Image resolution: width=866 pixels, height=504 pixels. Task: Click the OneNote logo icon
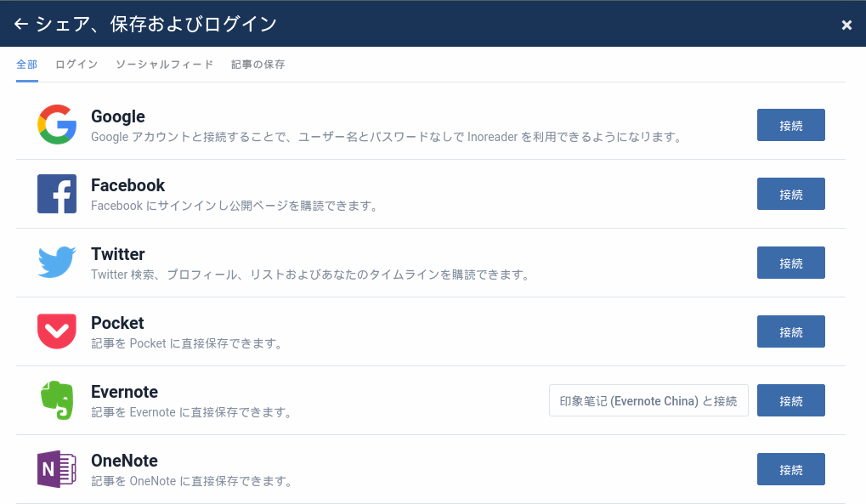(57, 468)
